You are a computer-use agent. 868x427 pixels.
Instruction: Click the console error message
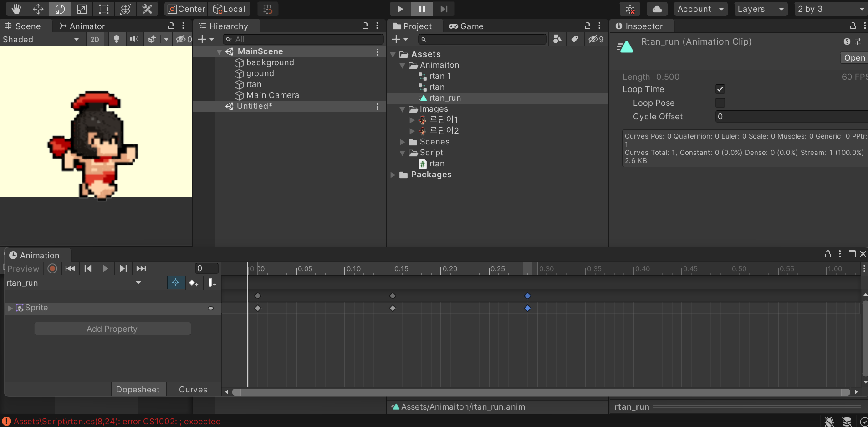[x=117, y=422]
